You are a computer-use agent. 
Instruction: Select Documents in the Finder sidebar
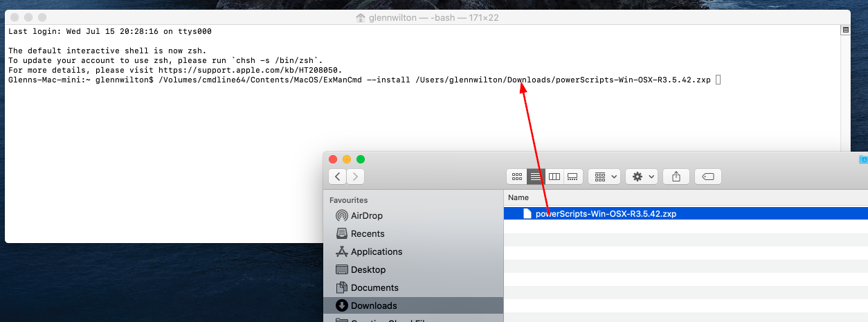(x=374, y=287)
